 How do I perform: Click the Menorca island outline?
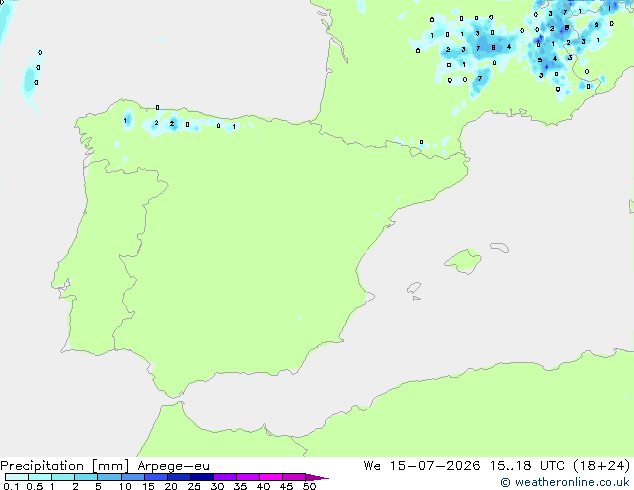500,247
